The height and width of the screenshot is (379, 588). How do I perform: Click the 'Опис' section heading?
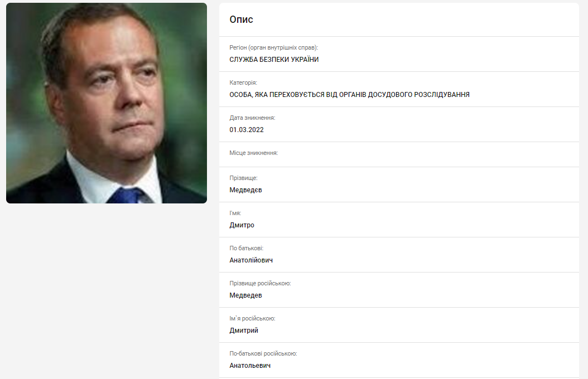coord(241,20)
